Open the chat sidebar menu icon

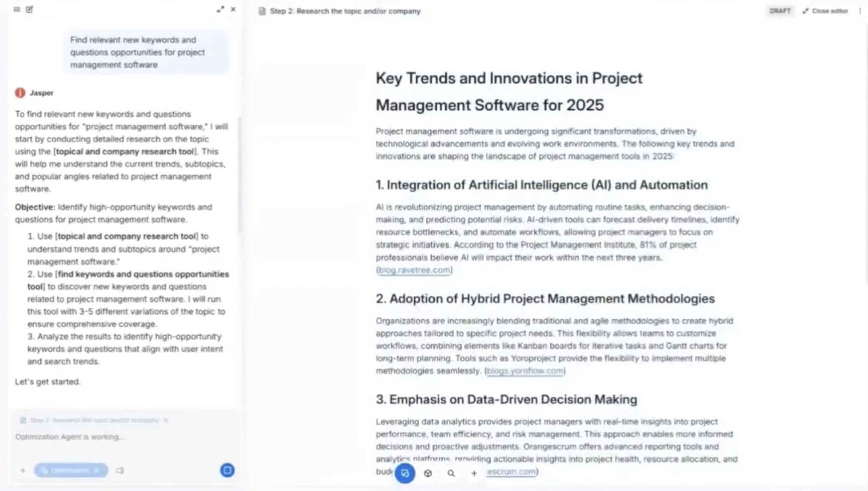click(17, 9)
